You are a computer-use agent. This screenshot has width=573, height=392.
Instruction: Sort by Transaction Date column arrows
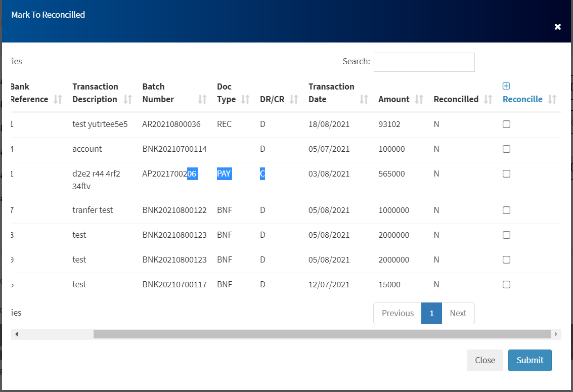pyautogui.click(x=364, y=99)
